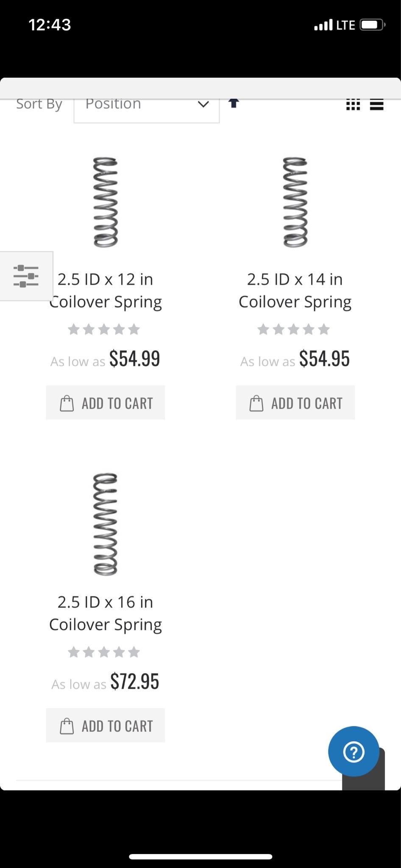
Task: Switch to grid view layout
Action: coord(353,105)
